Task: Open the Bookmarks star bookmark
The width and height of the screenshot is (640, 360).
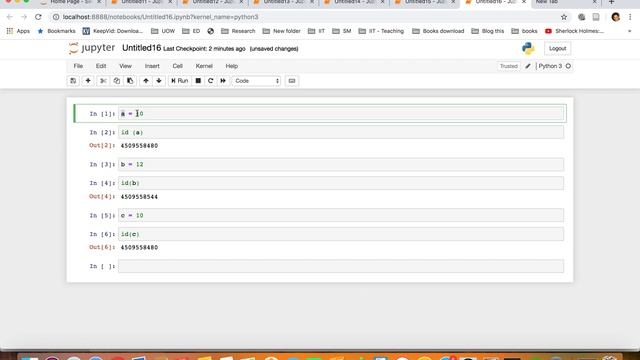Action: coord(56,31)
